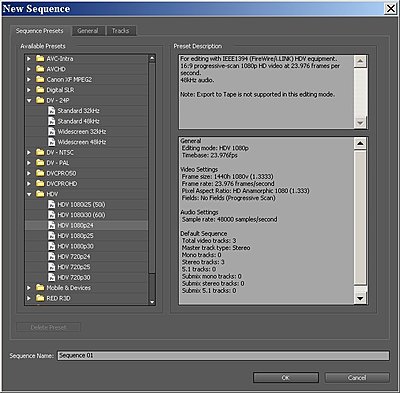Click the RED R3D folder icon
400x393 pixels.
tap(40, 298)
